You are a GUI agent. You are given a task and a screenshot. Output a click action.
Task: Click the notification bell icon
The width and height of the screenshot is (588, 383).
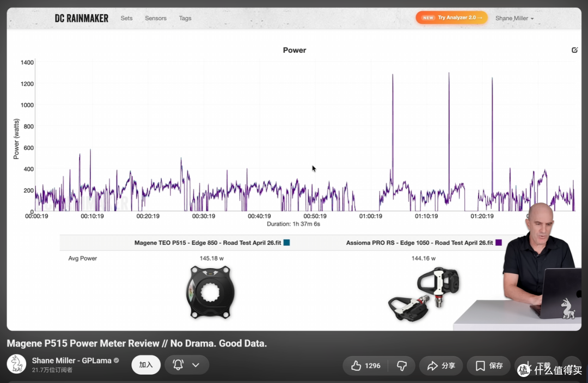click(x=178, y=364)
